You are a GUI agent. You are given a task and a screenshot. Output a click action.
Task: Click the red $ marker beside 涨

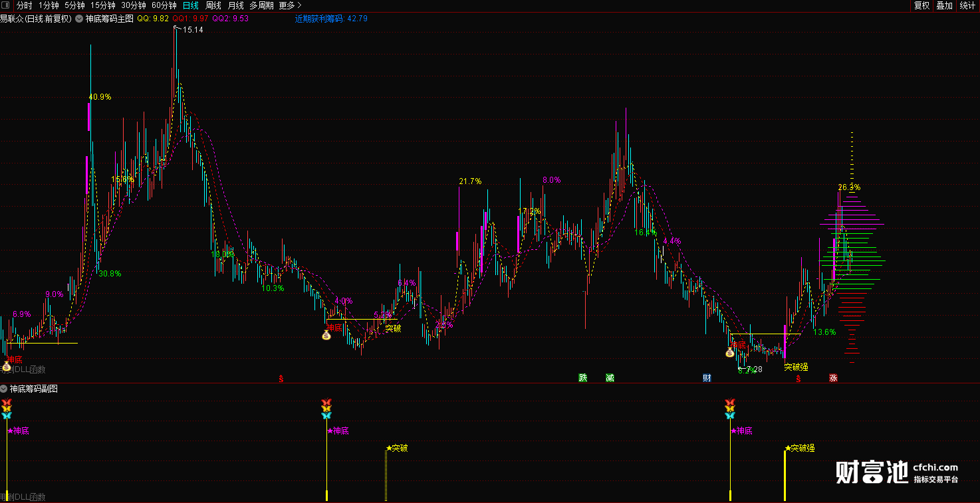click(798, 379)
